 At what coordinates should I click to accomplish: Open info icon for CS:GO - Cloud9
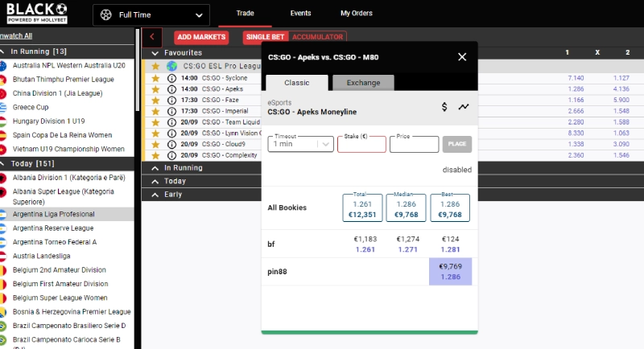[171, 145]
